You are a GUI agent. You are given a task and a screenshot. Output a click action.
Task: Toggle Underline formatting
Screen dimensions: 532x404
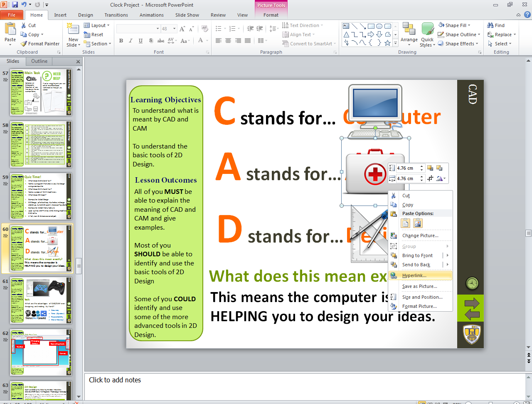tap(140, 41)
